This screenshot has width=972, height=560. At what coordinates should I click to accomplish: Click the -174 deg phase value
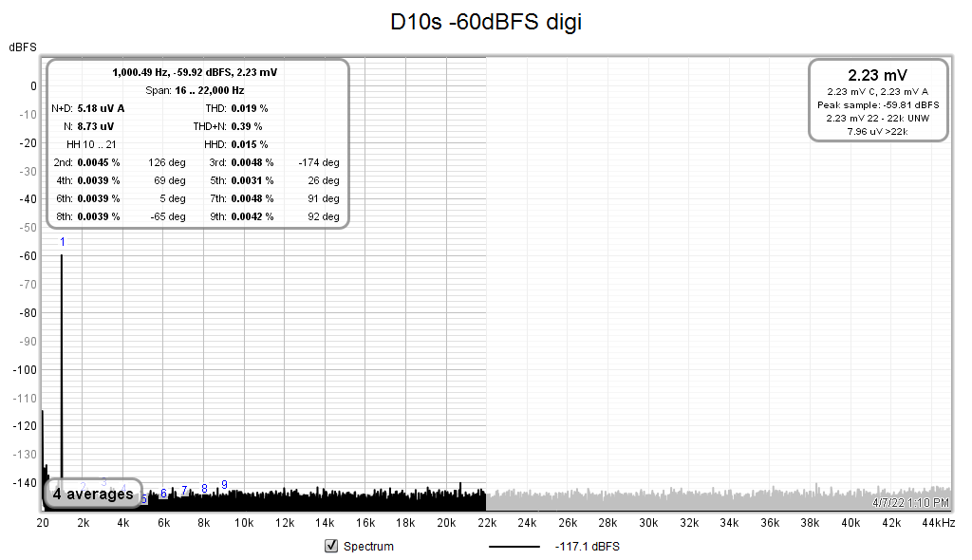319,162
